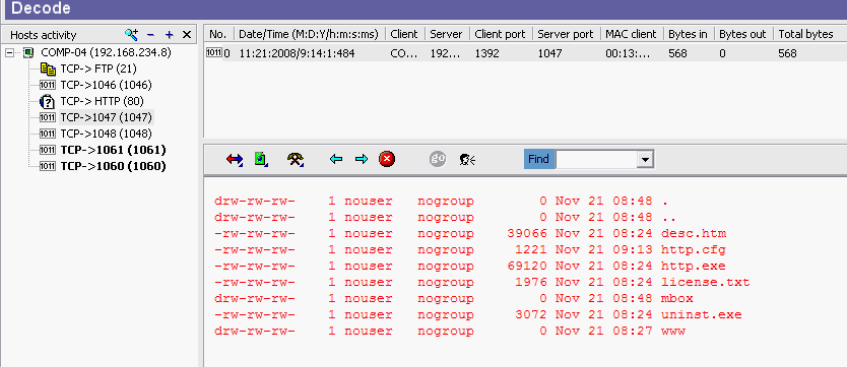The height and width of the screenshot is (367, 847).
Task: Click www directory in the listing
Action: click(673, 331)
